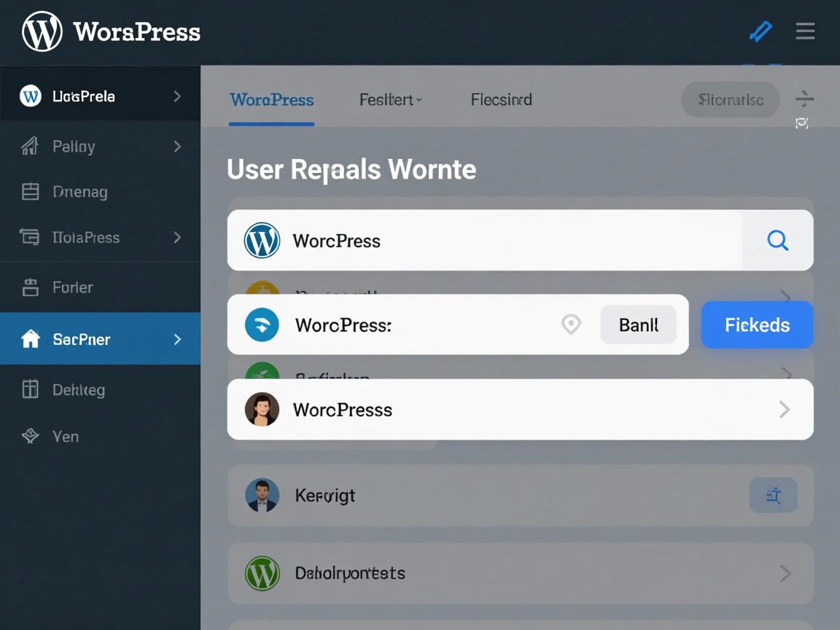
Task: Click the search magnifier icon
Action: click(776, 240)
